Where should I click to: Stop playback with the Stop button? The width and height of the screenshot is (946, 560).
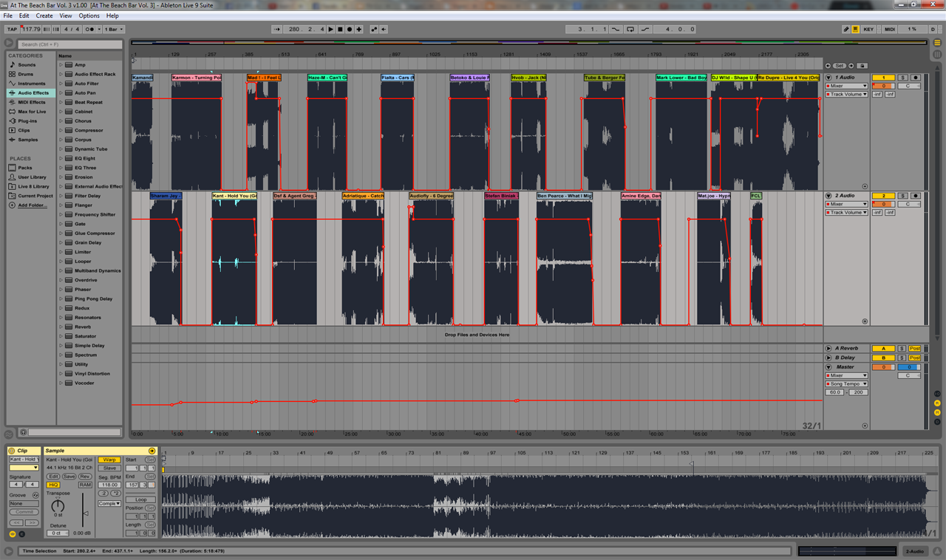click(x=340, y=30)
